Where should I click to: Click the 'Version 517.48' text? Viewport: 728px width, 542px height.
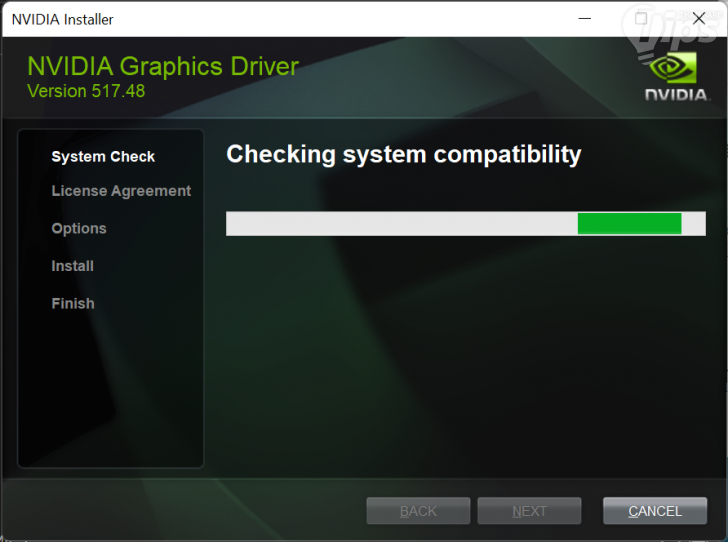click(x=86, y=91)
